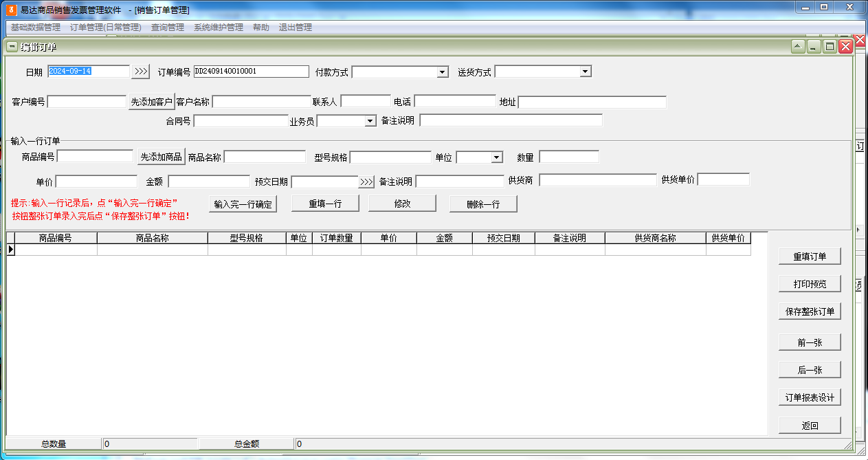Select the grid row indicator arrow

11,250
